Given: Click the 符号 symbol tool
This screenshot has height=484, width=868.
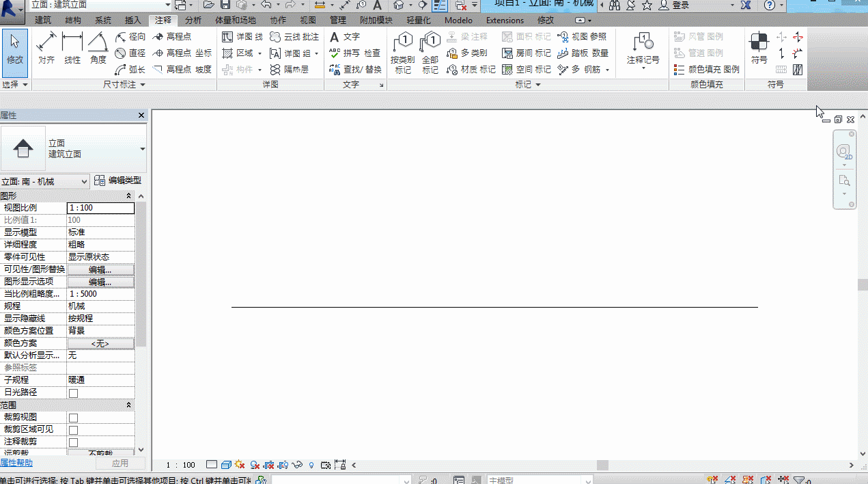Looking at the screenshot, I should click(759, 48).
